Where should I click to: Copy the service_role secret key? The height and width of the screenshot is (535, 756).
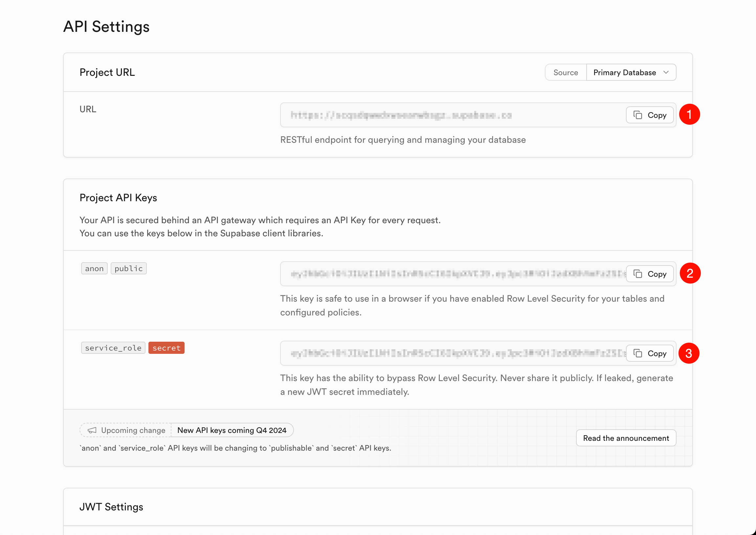650,353
